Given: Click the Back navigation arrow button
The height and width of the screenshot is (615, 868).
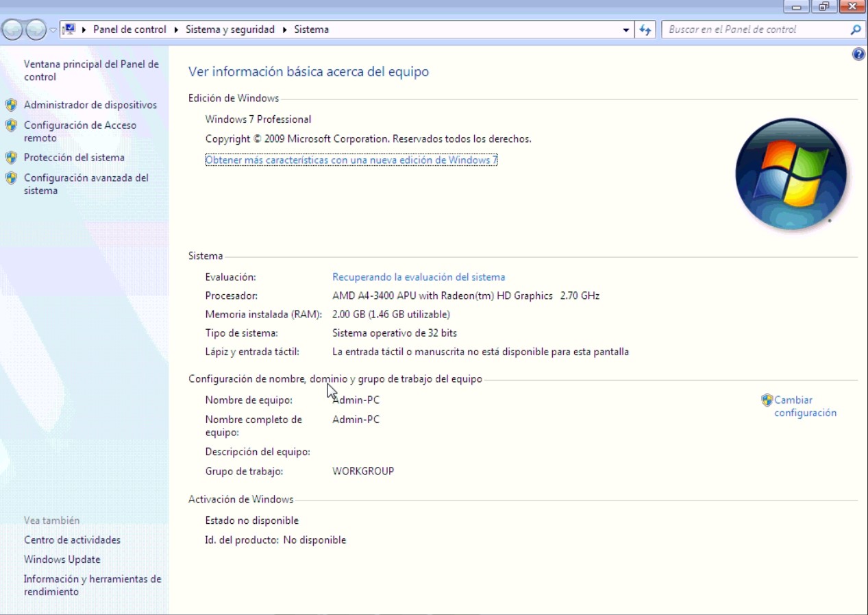Looking at the screenshot, I should coord(13,29).
